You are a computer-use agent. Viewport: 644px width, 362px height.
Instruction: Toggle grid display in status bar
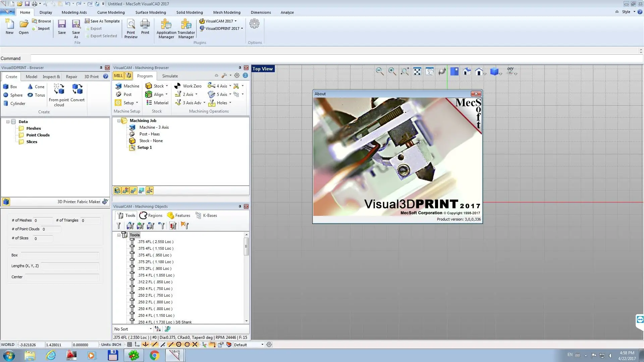pyautogui.click(x=129, y=345)
